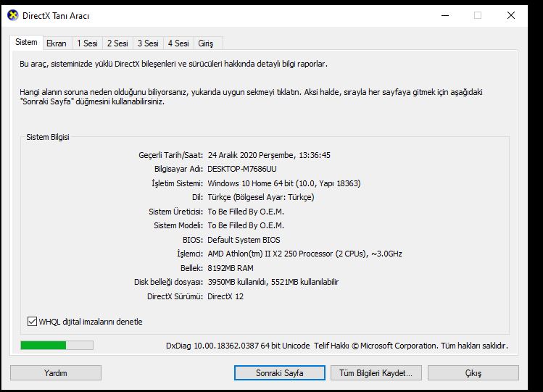Click the 8192MB RAM value
The height and width of the screenshot is (392, 543).
231,268
